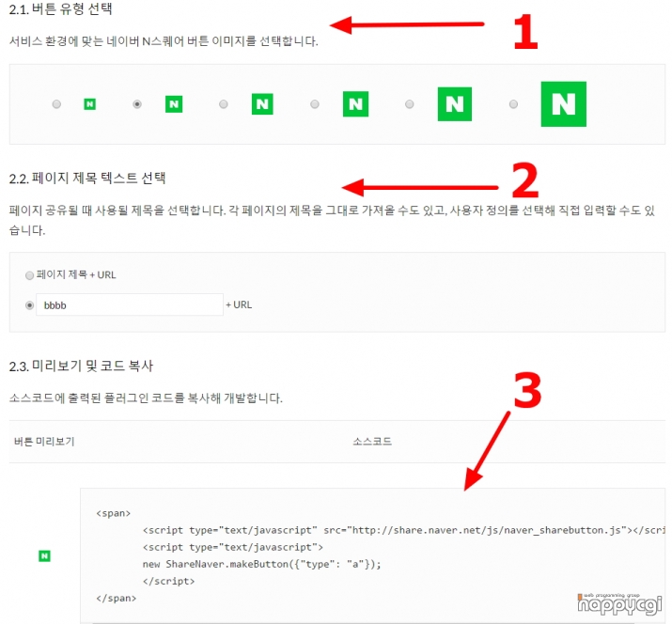Click description 서비스 환경에 맞는 네이버 N스퀘어 text
The height and width of the screenshot is (624, 672).
click(164, 41)
